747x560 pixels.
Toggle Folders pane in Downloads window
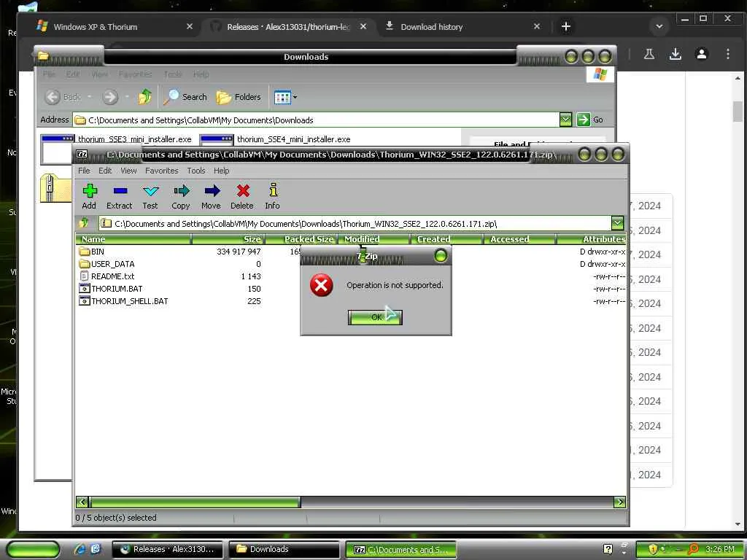(239, 97)
